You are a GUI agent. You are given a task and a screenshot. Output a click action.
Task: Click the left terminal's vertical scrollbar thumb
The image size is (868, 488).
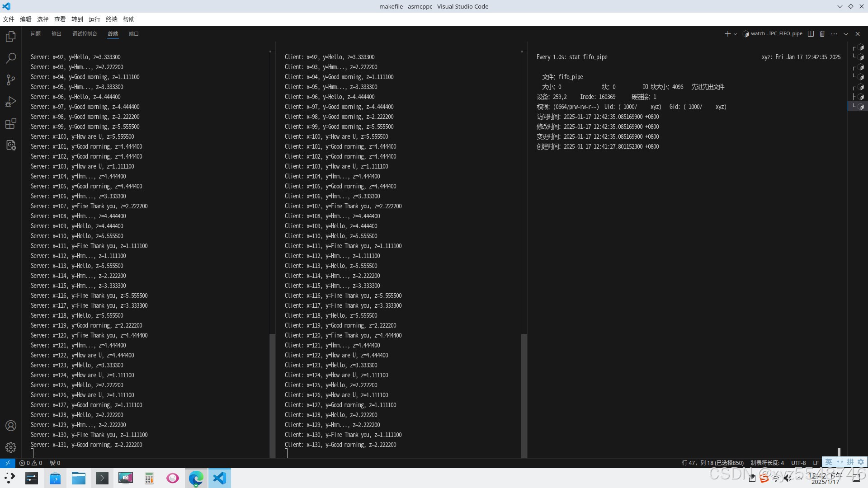(x=272, y=395)
